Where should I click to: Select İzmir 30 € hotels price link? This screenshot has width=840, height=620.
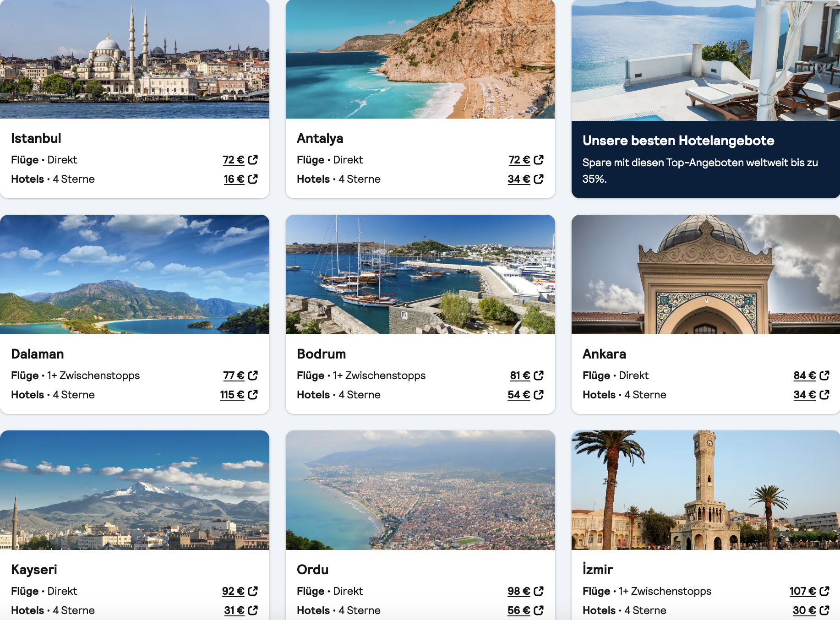[x=804, y=610]
